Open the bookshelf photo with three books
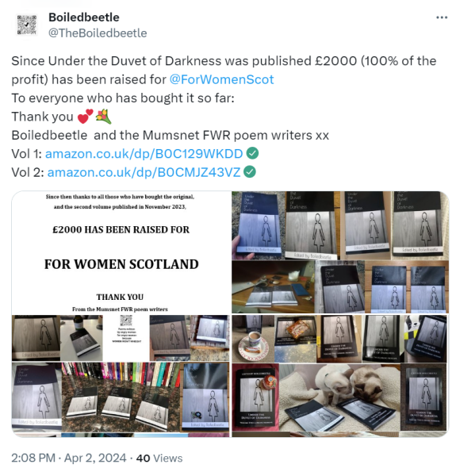 pyautogui.click(x=121, y=397)
